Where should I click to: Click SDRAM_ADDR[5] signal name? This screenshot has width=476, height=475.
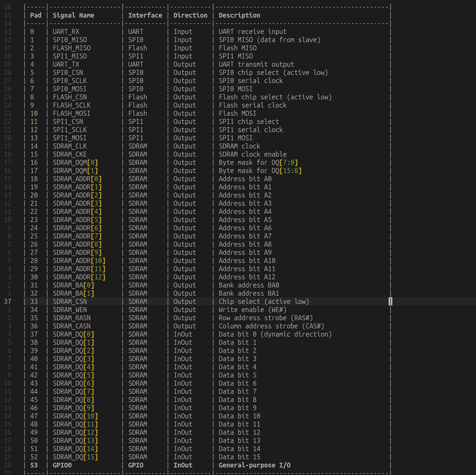(x=77, y=220)
